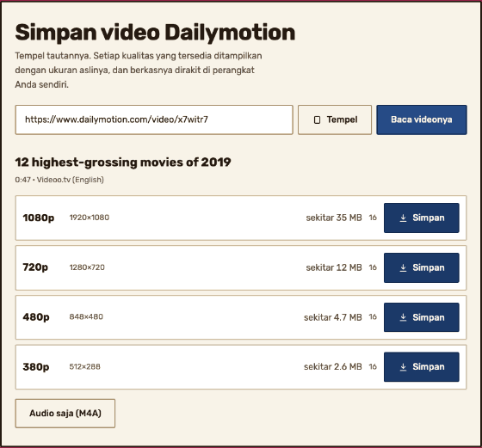Click the Dailymotion URL input field
This screenshot has width=482, height=448.
coord(154,120)
